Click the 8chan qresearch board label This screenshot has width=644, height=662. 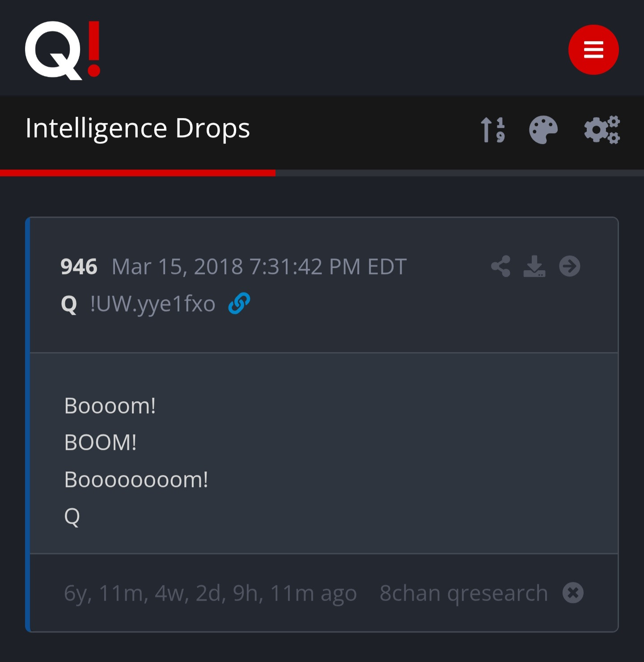[463, 593]
